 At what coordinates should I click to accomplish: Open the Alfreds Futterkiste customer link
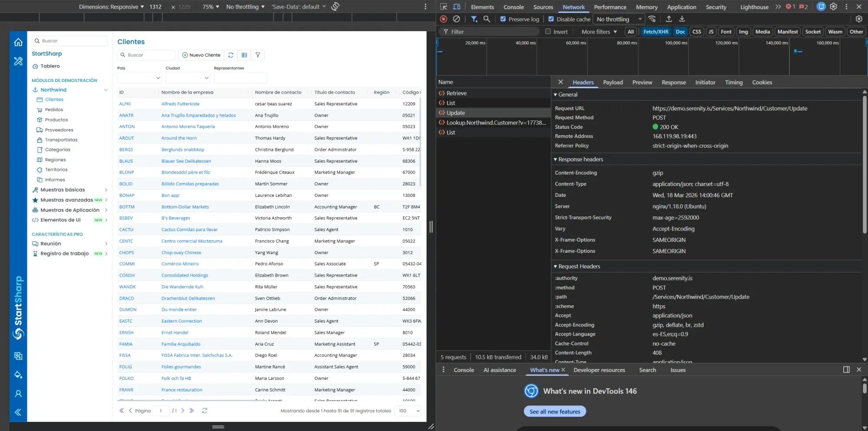coord(180,104)
